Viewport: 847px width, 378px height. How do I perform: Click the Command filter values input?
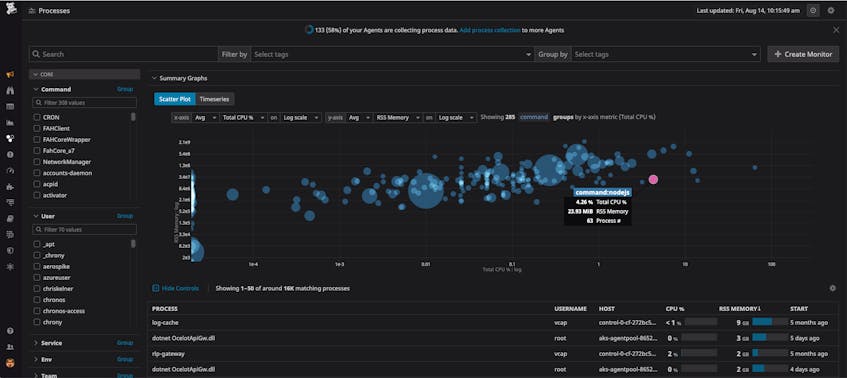coord(84,102)
